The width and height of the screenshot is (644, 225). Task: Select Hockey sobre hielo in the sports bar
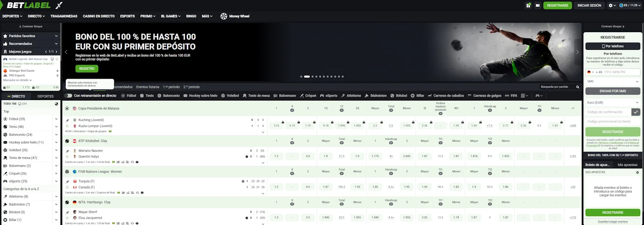point(200,95)
